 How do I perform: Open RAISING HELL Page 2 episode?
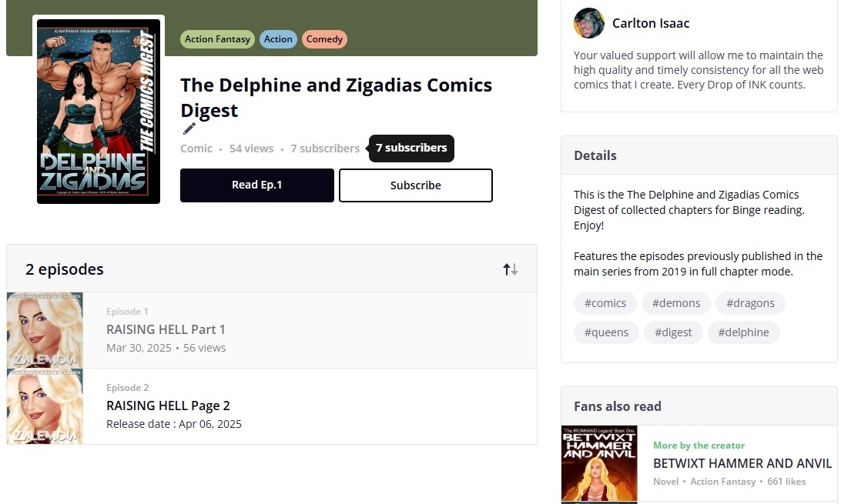(x=168, y=406)
